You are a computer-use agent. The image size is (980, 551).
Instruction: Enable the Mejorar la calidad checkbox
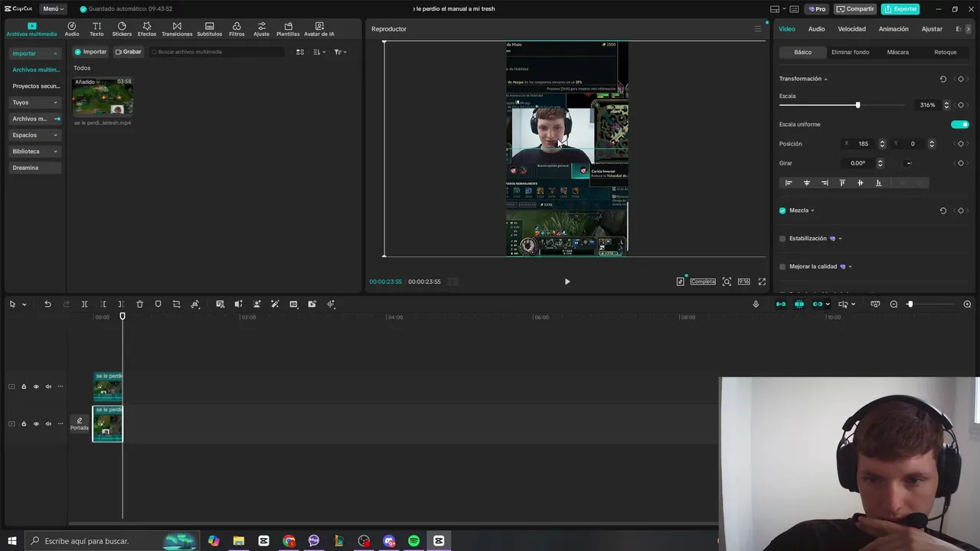[x=782, y=267]
